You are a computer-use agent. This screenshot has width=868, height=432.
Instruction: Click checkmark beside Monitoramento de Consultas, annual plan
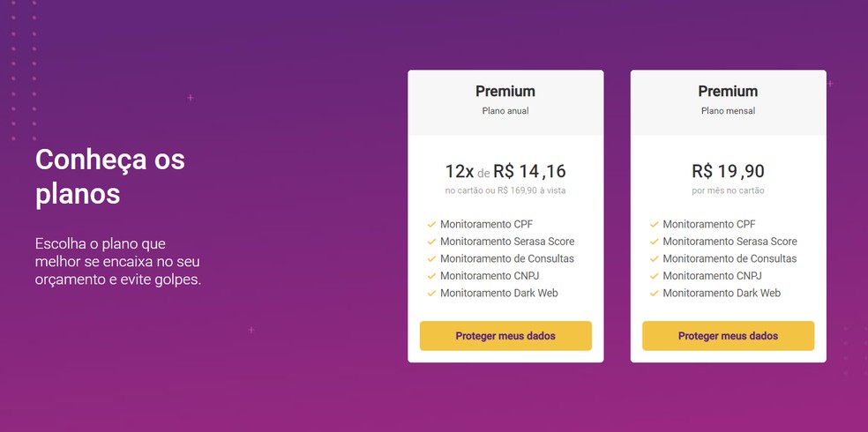[431, 259]
